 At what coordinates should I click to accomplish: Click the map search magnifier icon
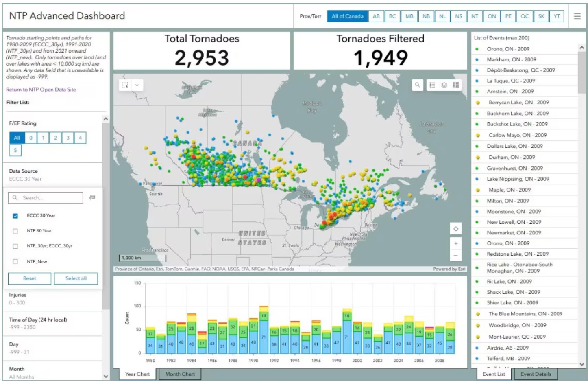click(417, 85)
